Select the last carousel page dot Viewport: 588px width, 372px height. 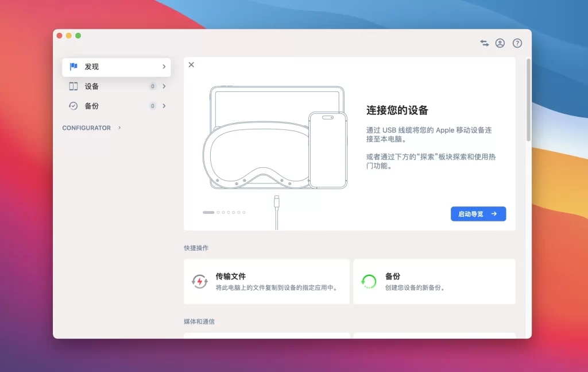pyautogui.click(x=244, y=212)
